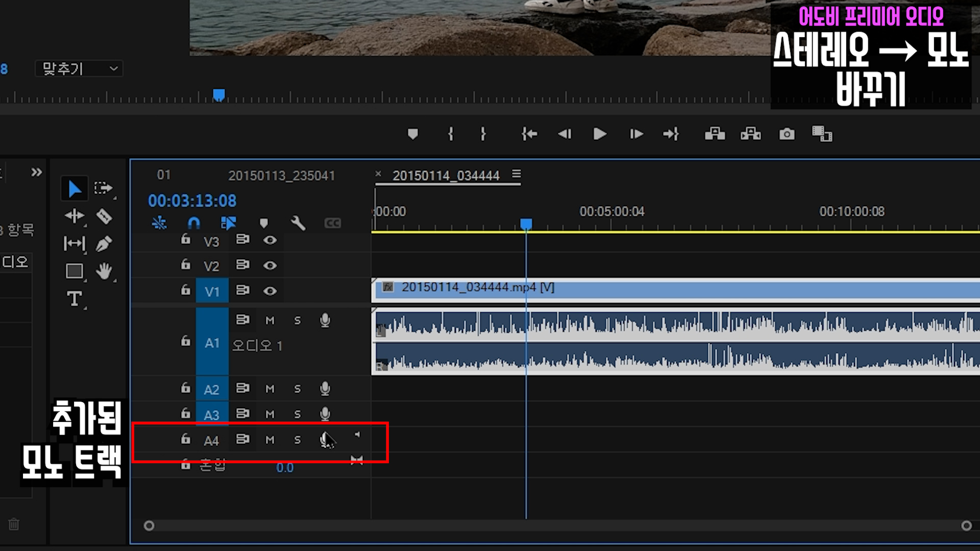Toggle Snap in timeline magnet icon
This screenshot has height=551, width=980.
pos(194,223)
